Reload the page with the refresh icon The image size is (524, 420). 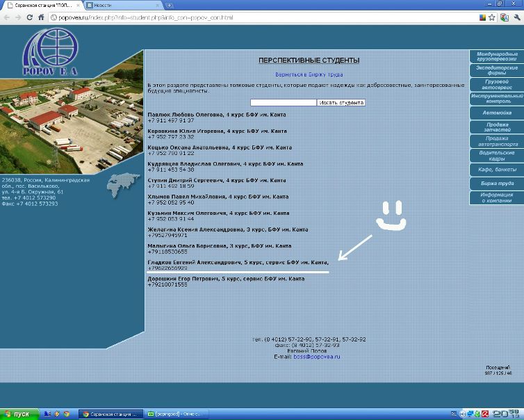(x=31, y=17)
